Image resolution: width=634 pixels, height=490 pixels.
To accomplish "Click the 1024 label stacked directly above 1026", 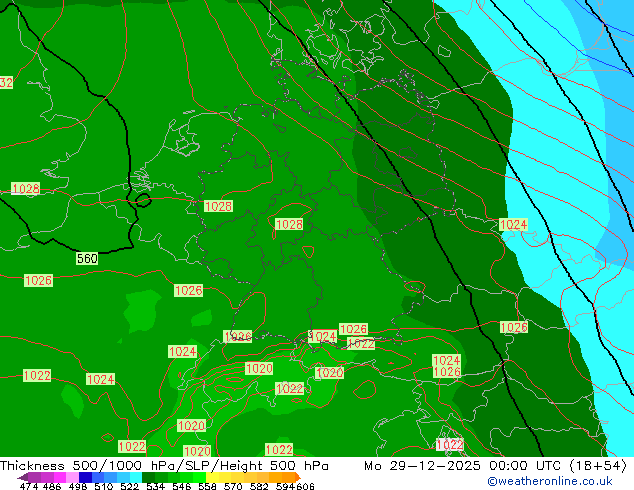I will [447, 360].
